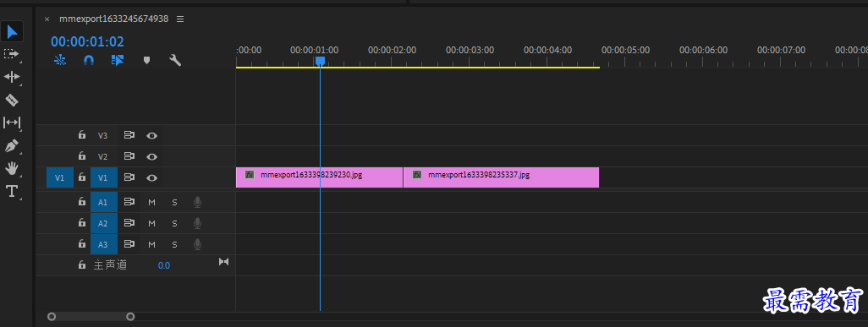Mute track A2

click(x=151, y=224)
